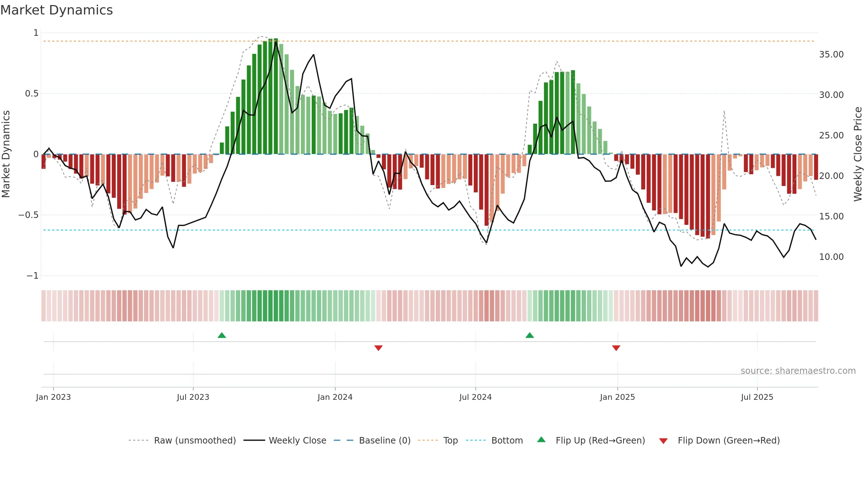Toggle the Flip Up (Red→Green) legend entry
This screenshot has height=488, width=868.
point(591,440)
